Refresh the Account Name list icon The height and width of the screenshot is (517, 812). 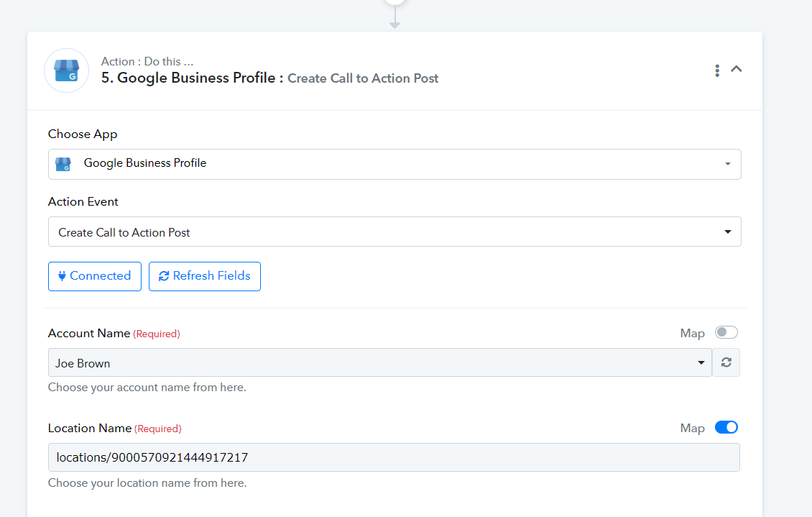pyautogui.click(x=726, y=362)
